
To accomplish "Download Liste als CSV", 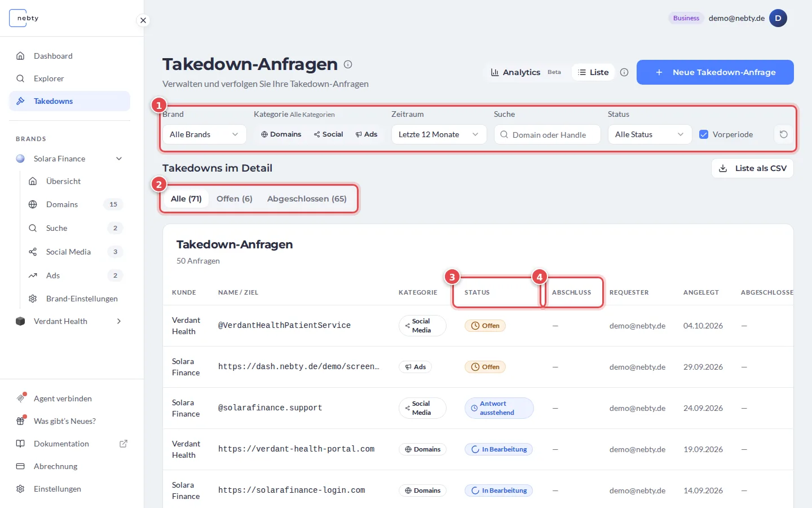I will tap(753, 168).
